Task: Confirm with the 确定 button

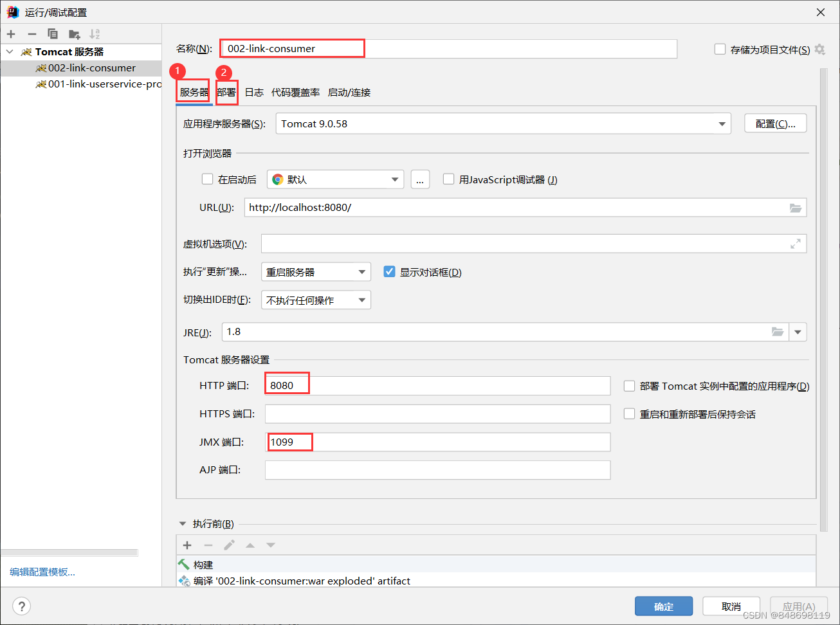Action: pyautogui.click(x=664, y=606)
